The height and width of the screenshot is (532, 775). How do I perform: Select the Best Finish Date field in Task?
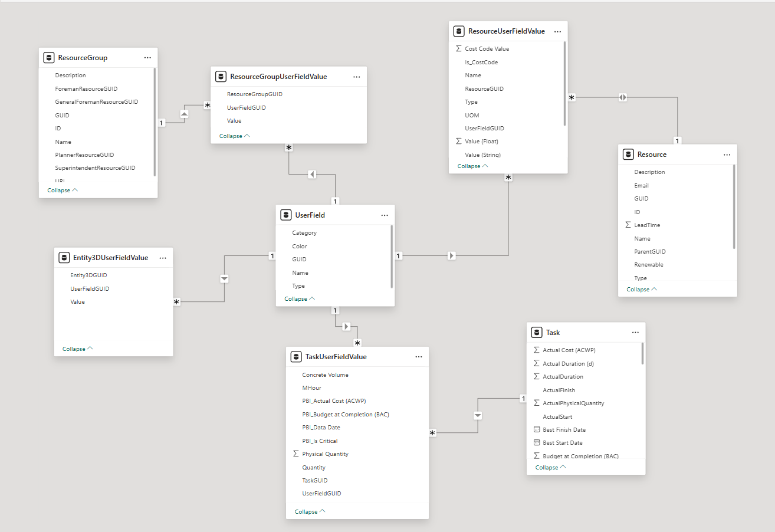[564, 430]
